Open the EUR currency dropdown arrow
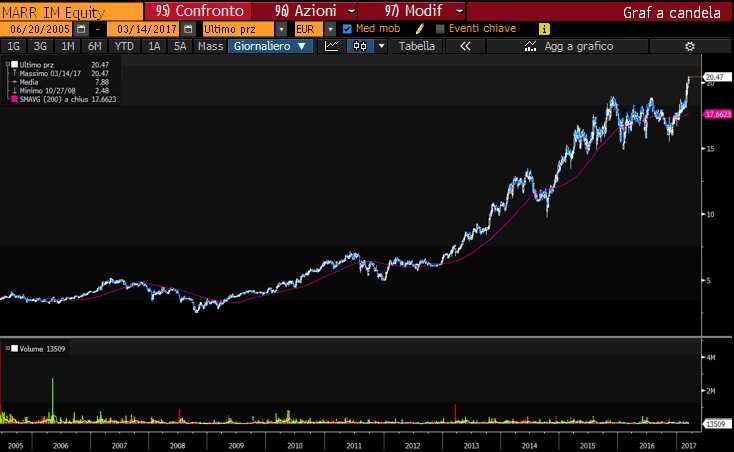734x452 pixels. tap(330, 29)
